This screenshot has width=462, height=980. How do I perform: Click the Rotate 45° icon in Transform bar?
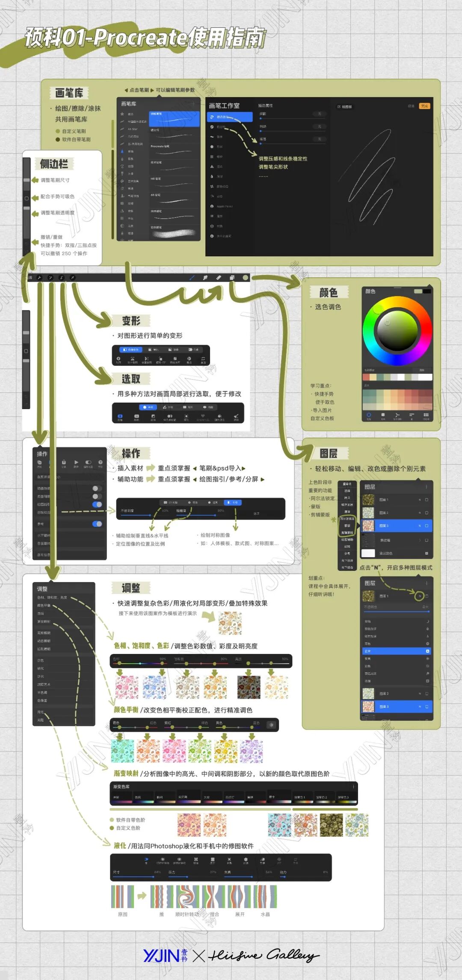point(161,359)
